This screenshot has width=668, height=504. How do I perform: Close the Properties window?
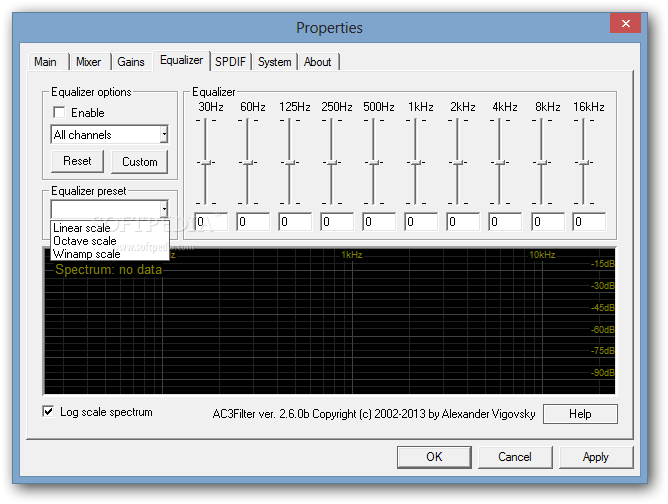[625, 23]
